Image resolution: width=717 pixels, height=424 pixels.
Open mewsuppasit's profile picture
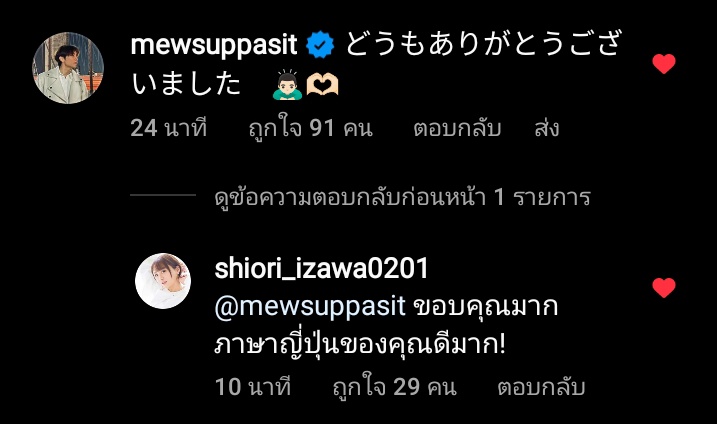(x=68, y=68)
